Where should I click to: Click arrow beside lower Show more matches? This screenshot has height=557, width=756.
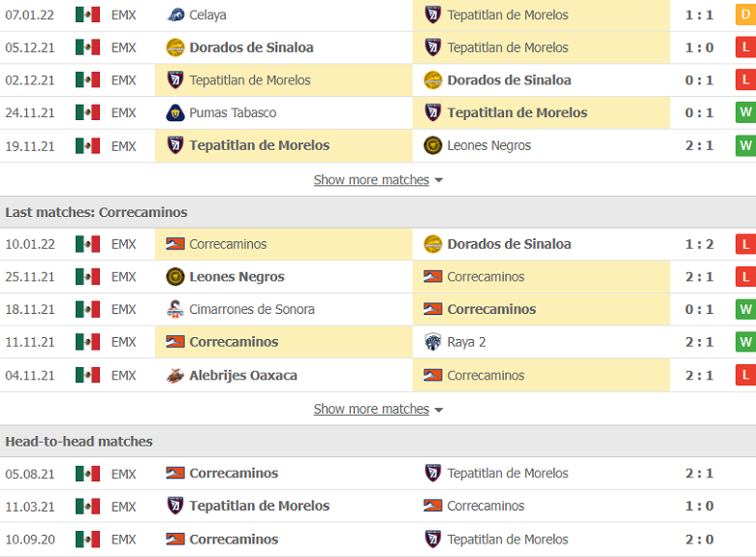(438, 410)
